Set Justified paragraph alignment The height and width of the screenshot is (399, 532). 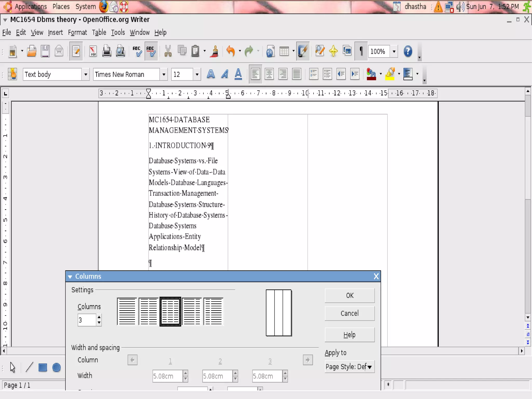pos(297,74)
